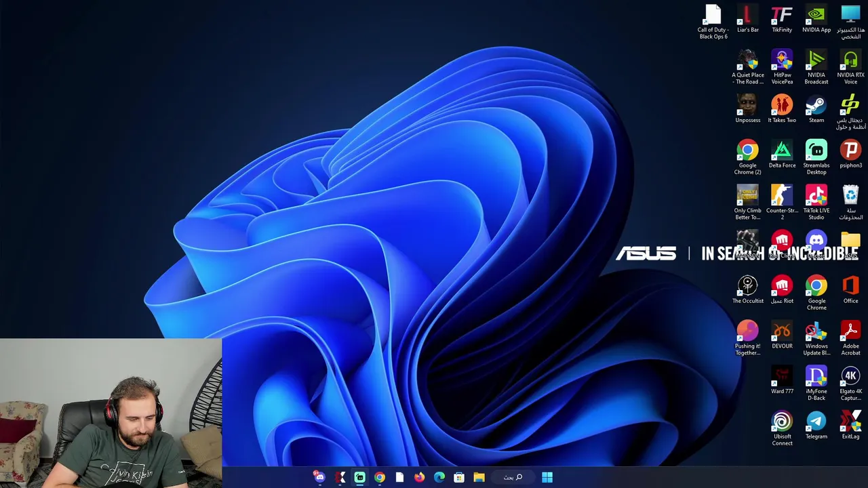Open TikTok LIVE Studio
This screenshot has width=868, height=488.
click(x=816, y=202)
